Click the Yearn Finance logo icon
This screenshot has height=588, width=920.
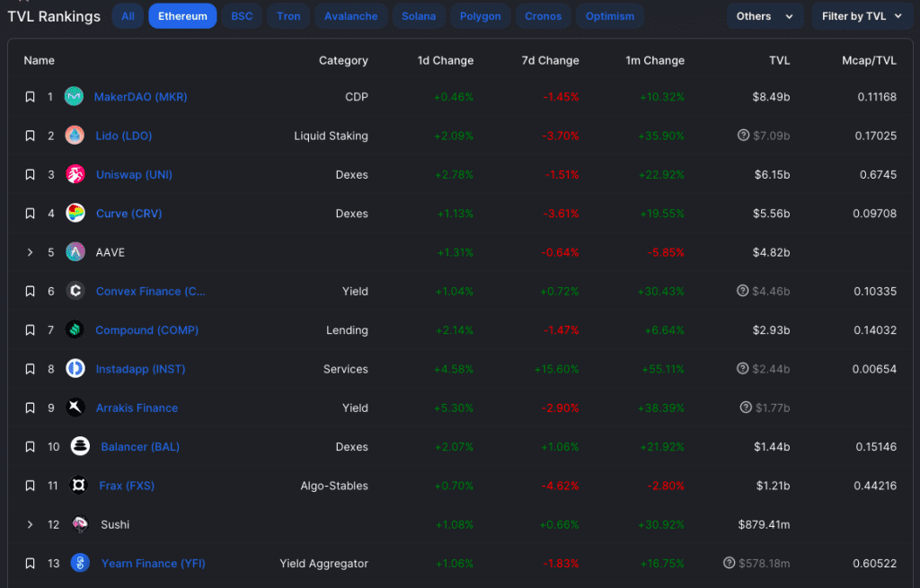[80, 563]
